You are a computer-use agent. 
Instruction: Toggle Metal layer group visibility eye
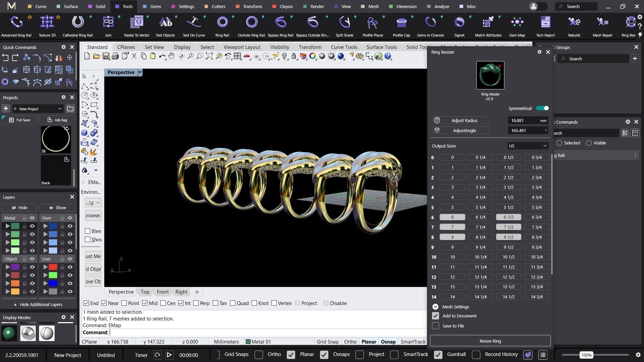click(x=32, y=218)
